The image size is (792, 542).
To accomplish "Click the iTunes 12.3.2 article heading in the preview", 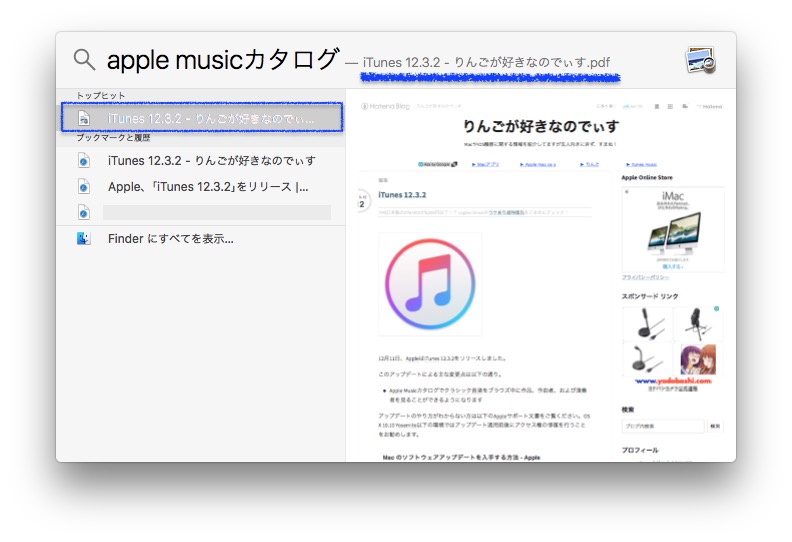I will coord(402,195).
